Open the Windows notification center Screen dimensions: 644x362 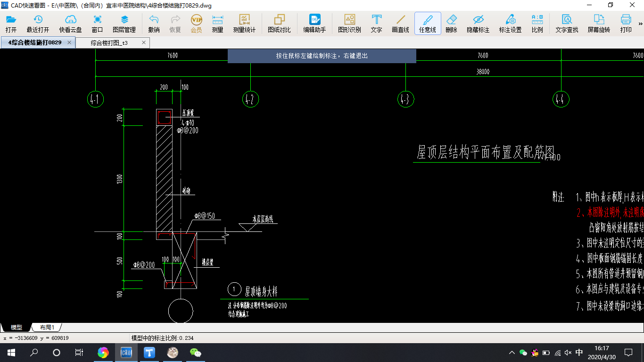pos(628,353)
